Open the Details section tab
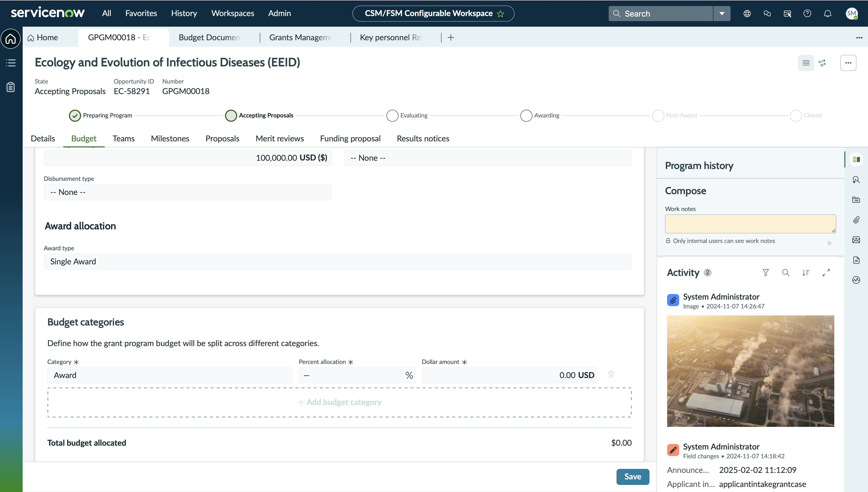 [x=43, y=139]
